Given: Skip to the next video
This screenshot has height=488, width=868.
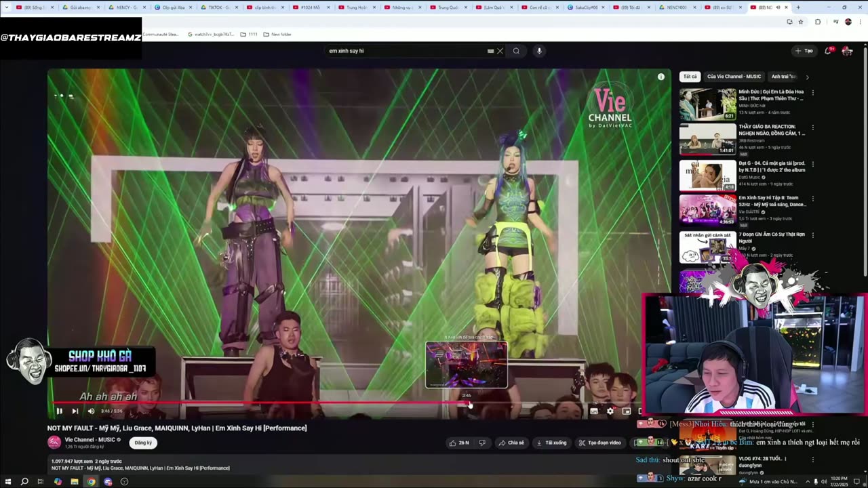Looking at the screenshot, I should [x=75, y=411].
